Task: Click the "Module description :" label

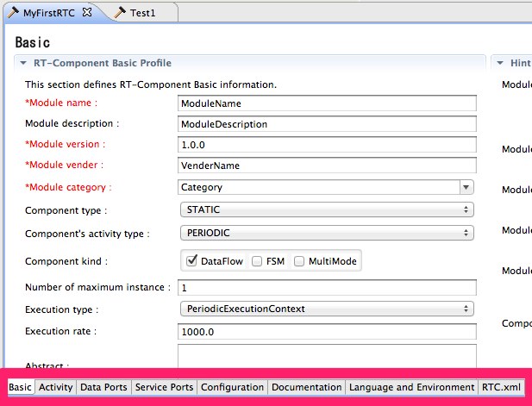Action: pos(72,123)
